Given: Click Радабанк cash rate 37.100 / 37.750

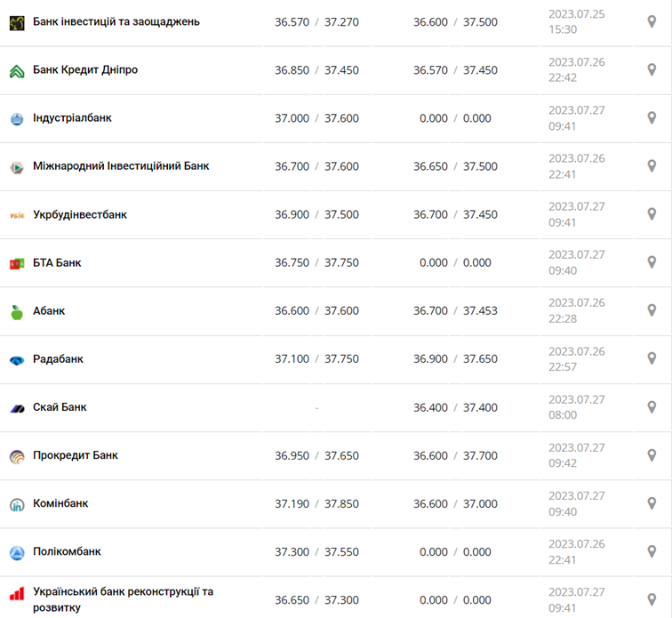Looking at the screenshot, I should 316,359.
